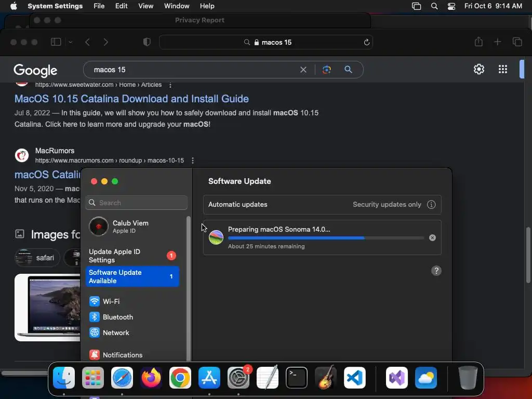Open a new Safari tab
This screenshot has height=399, width=532.
point(498,42)
